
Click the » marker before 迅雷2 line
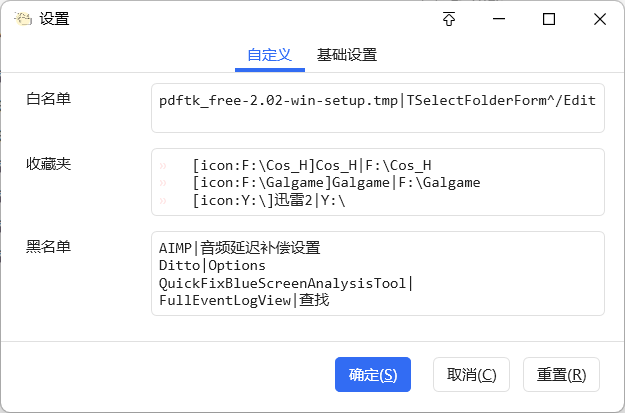[163, 201]
